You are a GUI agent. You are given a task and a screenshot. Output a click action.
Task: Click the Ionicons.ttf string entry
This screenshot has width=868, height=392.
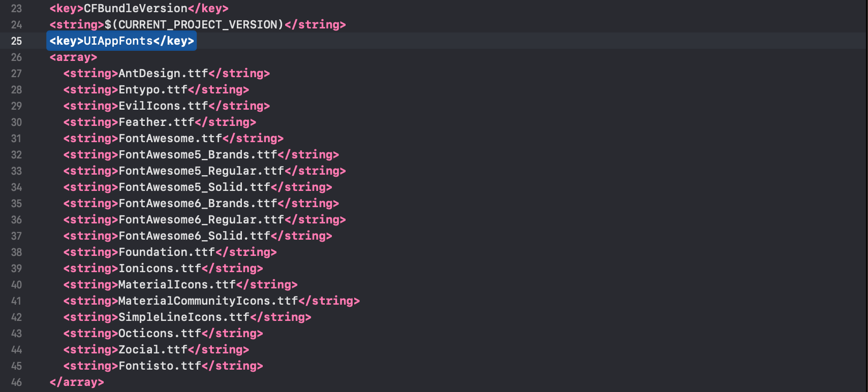pyautogui.click(x=163, y=269)
